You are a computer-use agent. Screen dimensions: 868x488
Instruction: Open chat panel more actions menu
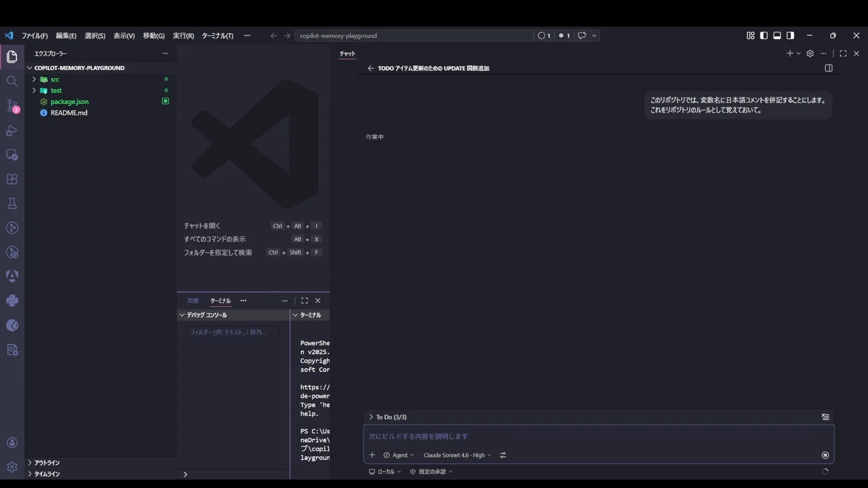824,53
